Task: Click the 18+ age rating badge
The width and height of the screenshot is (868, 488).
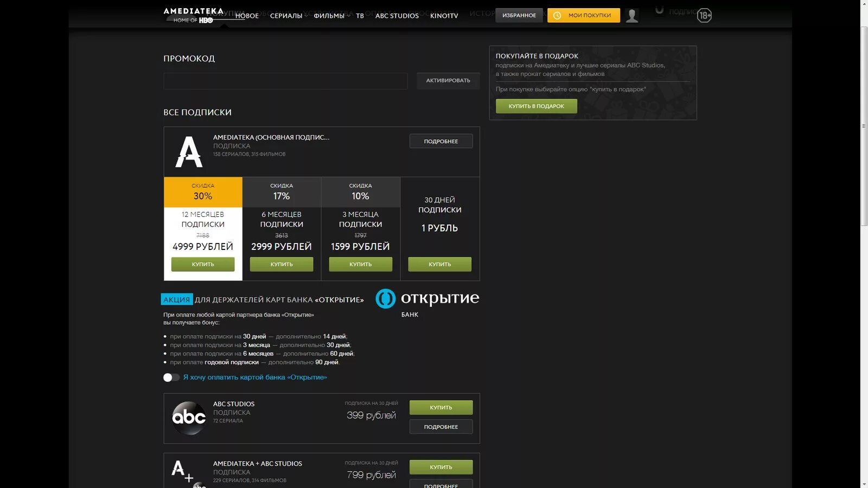Action: coord(704,15)
